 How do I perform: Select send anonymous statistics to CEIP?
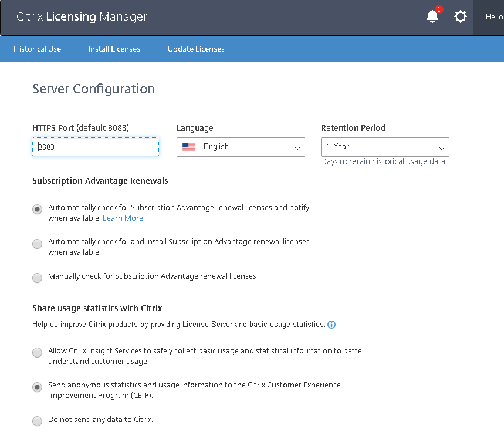point(38,387)
